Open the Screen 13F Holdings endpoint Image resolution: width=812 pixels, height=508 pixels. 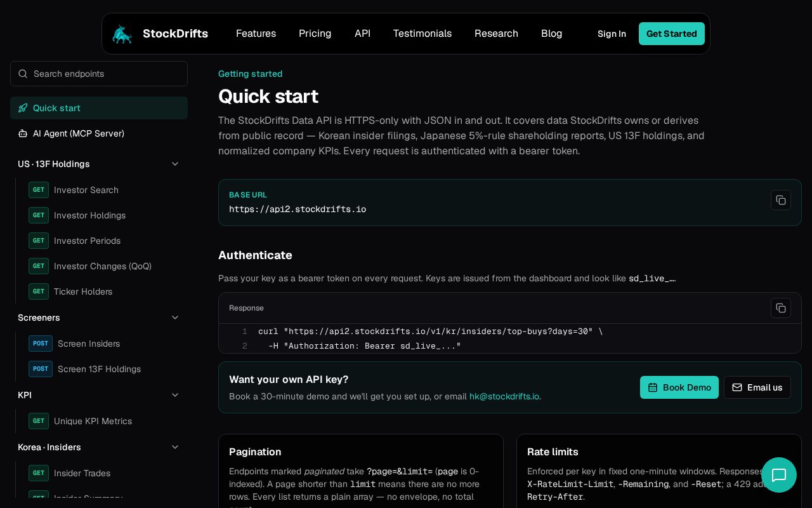point(99,369)
